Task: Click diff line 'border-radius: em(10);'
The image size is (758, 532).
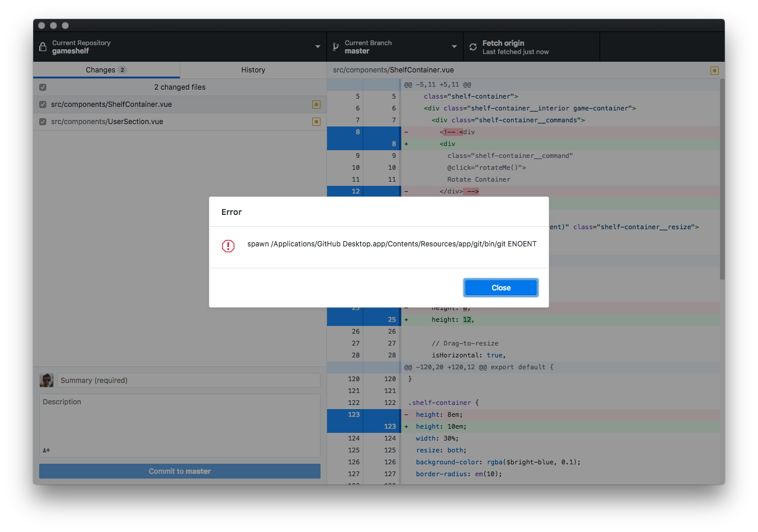Action: [x=459, y=474]
